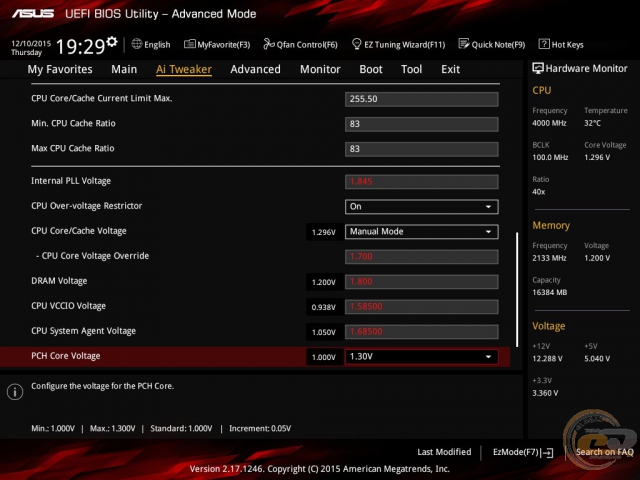Click CPU Core Voltage Override 1.700 field
The image size is (640, 480).
pyautogui.click(x=422, y=257)
